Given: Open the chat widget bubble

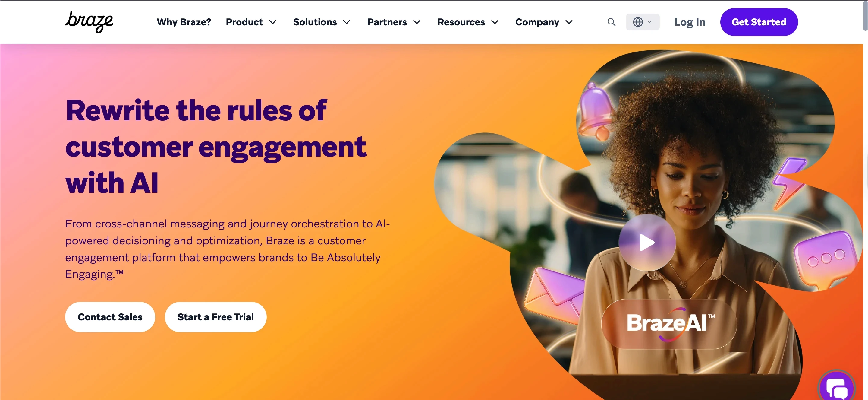Looking at the screenshot, I should (837, 387).
